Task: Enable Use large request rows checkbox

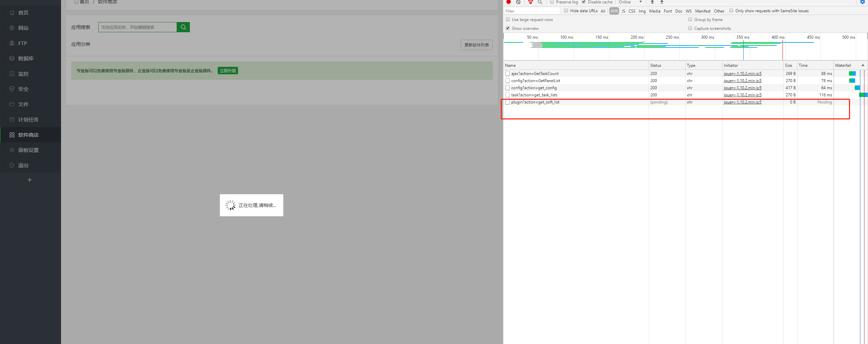Action: (x=508, y=19)
